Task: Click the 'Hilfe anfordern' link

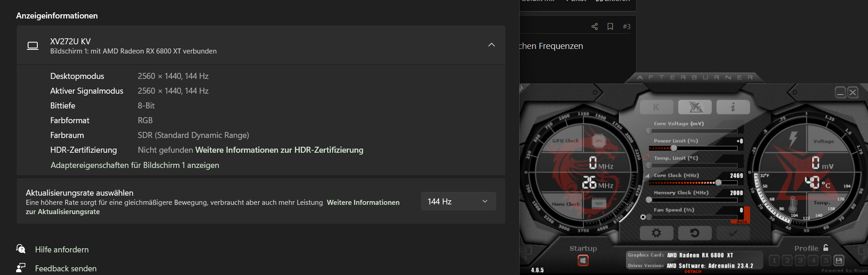Action: click(62, 250)
